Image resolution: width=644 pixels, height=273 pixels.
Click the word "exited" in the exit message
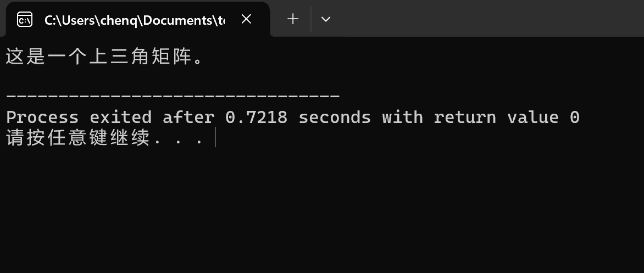[x=121, y=118]
